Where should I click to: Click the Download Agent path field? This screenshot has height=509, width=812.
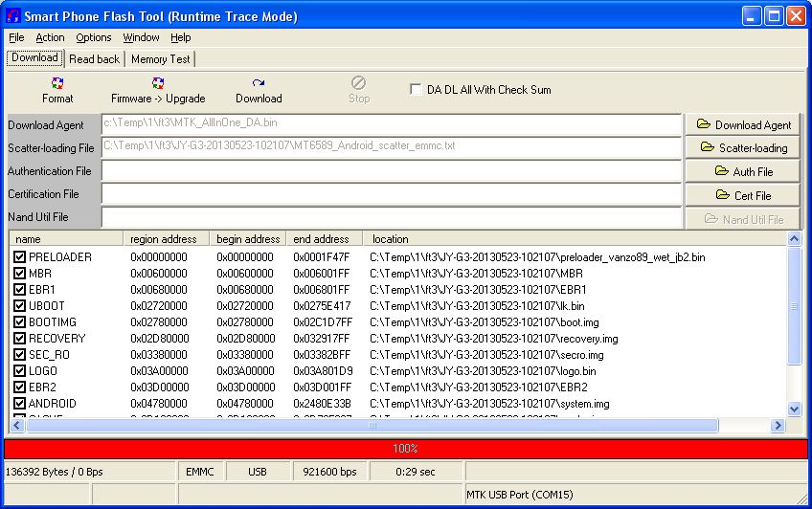pos(392,124)
